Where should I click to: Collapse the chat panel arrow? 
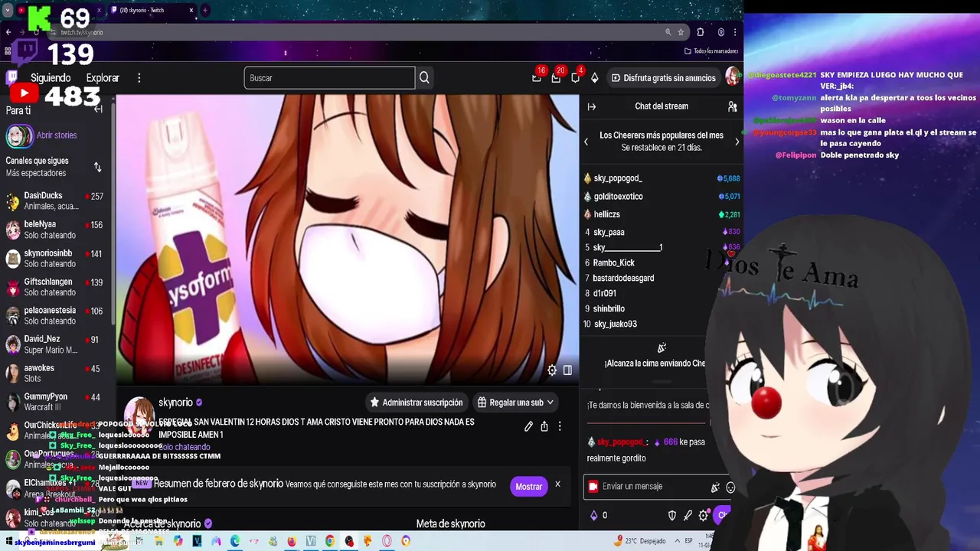592,106
